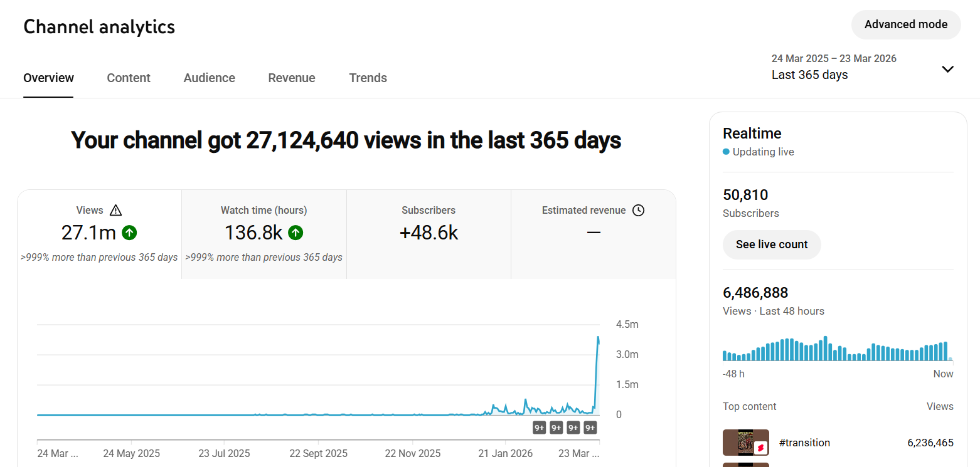Open the #transition top content title

point(804,443)
